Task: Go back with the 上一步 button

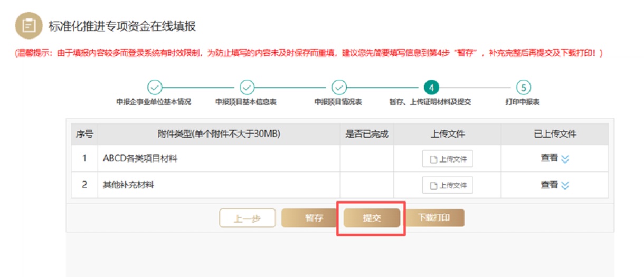Action: [x=248, y=218]
